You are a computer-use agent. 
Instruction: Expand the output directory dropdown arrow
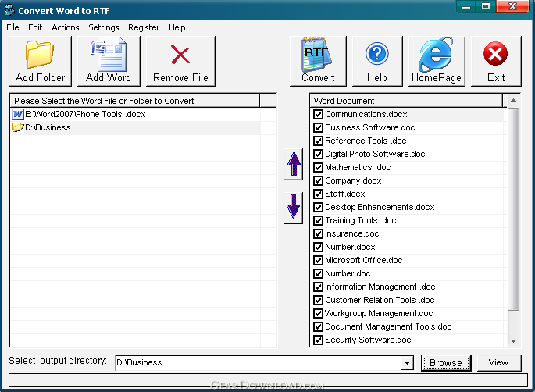click(x=407, y=362)
